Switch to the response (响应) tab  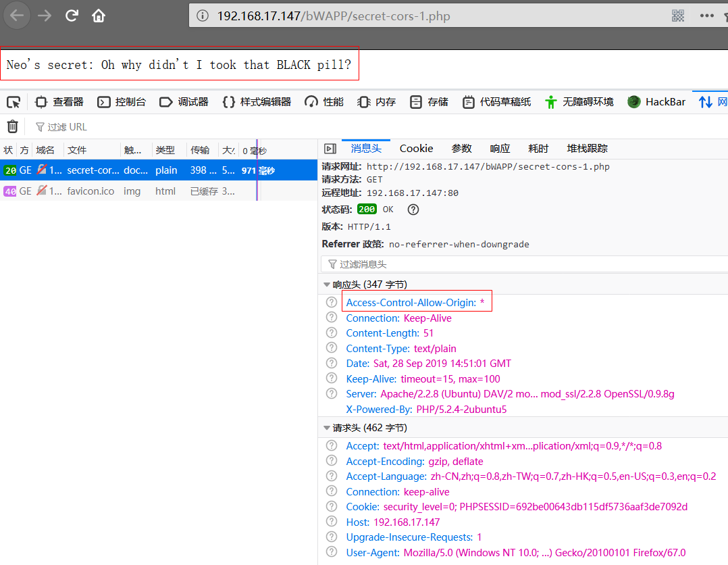(x=500, y=149)
